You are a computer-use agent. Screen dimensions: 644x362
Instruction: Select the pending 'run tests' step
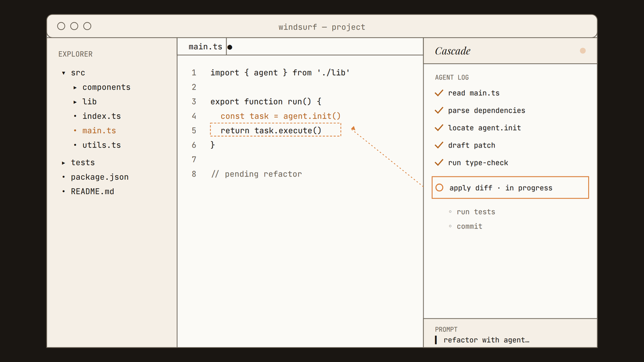(476, 212)
